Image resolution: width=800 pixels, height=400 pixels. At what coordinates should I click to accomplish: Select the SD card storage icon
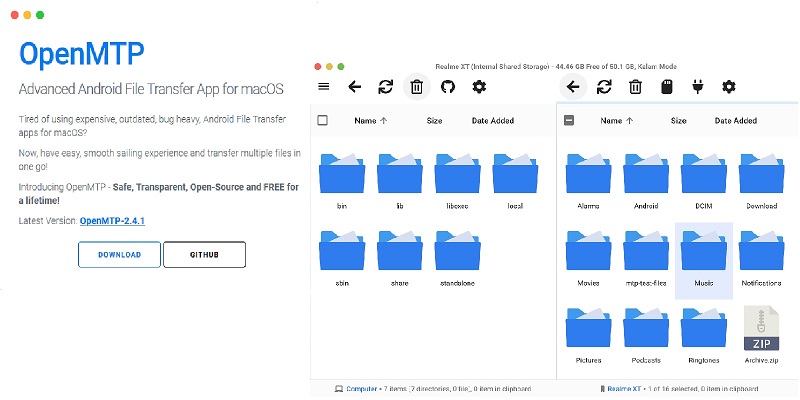pyautogui.click(x=666, y=87)
